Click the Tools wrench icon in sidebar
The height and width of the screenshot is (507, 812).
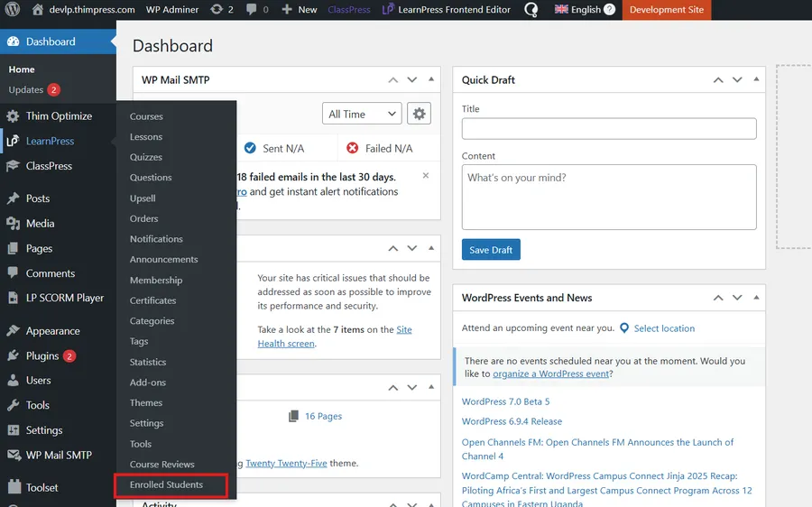point(13,405)
